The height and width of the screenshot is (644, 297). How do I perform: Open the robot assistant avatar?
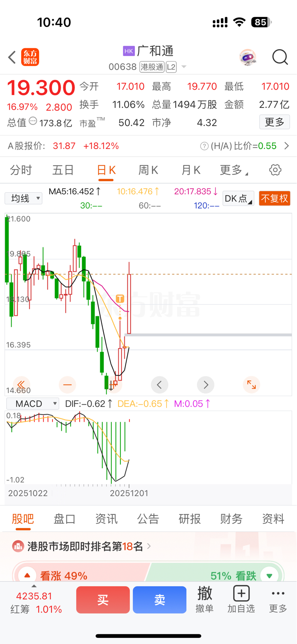(248, 58)
